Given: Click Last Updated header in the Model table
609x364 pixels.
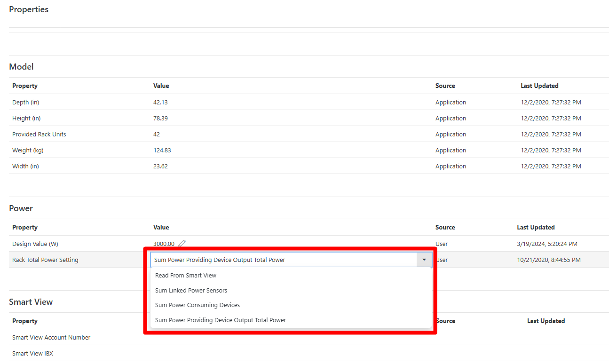Looking at the screenshot, I should pyautogui.click(x=539, y=86).
